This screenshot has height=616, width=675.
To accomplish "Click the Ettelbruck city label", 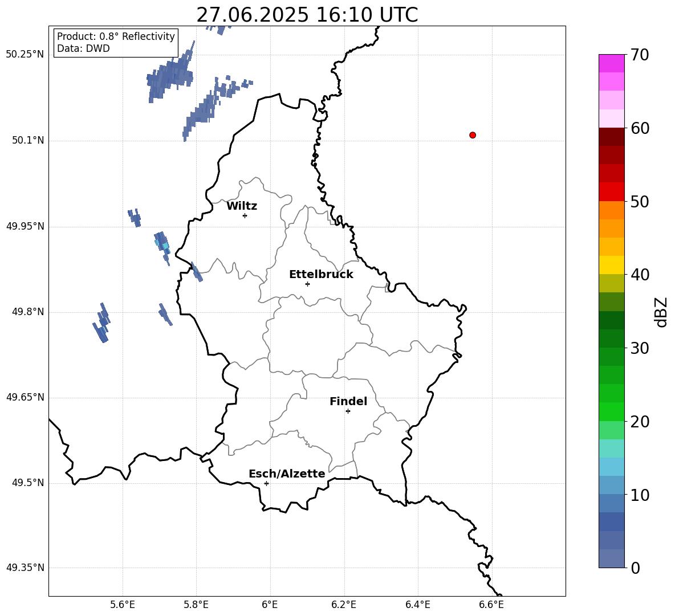I will click(x=321, y=275).
